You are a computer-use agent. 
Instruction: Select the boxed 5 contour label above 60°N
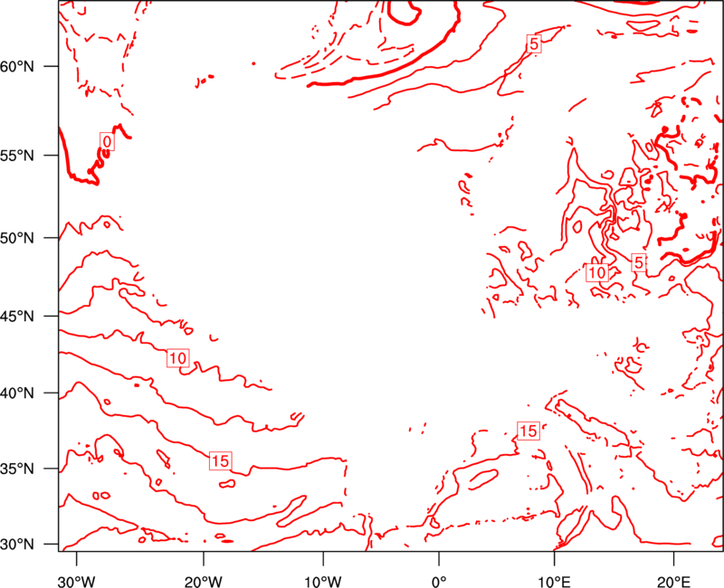tap(534, 43)
